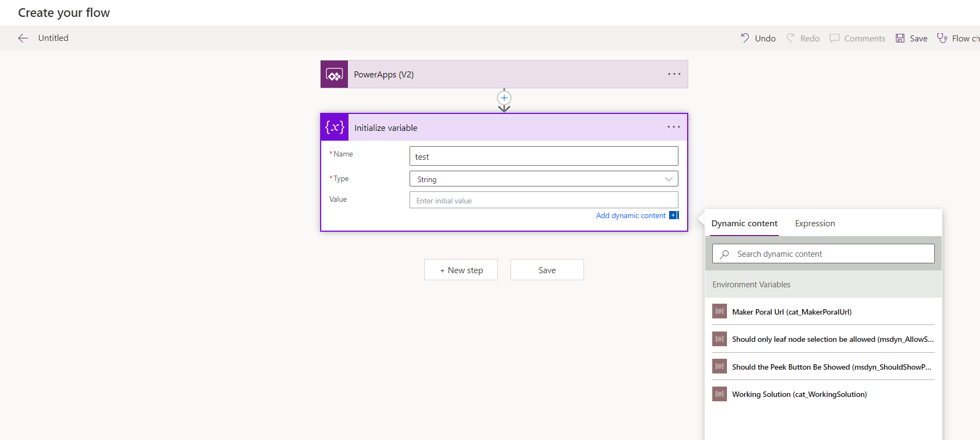Click the Add dynamic content link
980x440 pixels.
coord(630,215)
